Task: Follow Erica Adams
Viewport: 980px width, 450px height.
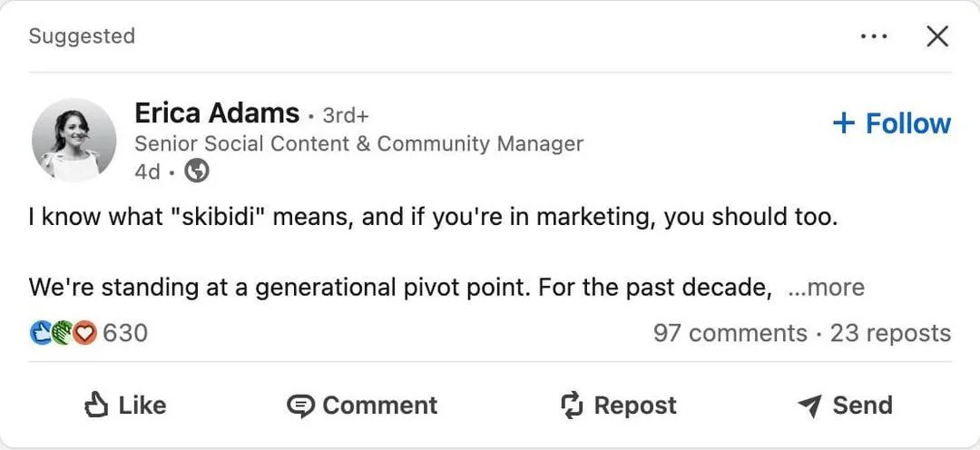Action: (x=892, y=123)
